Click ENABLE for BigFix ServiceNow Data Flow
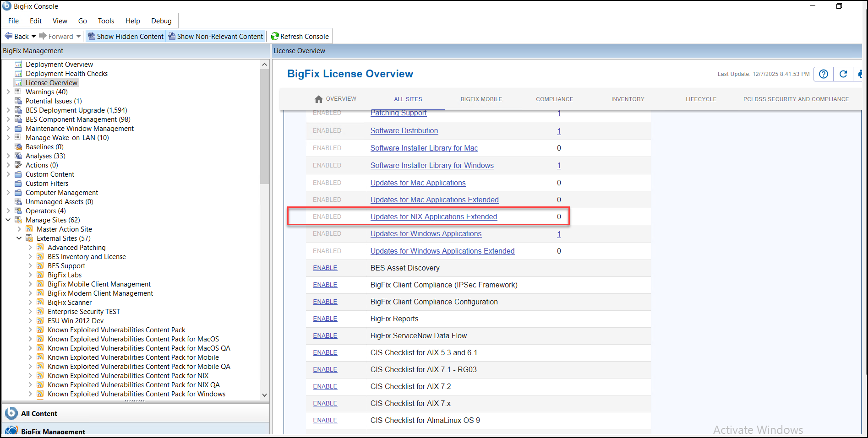 (325, 336)
